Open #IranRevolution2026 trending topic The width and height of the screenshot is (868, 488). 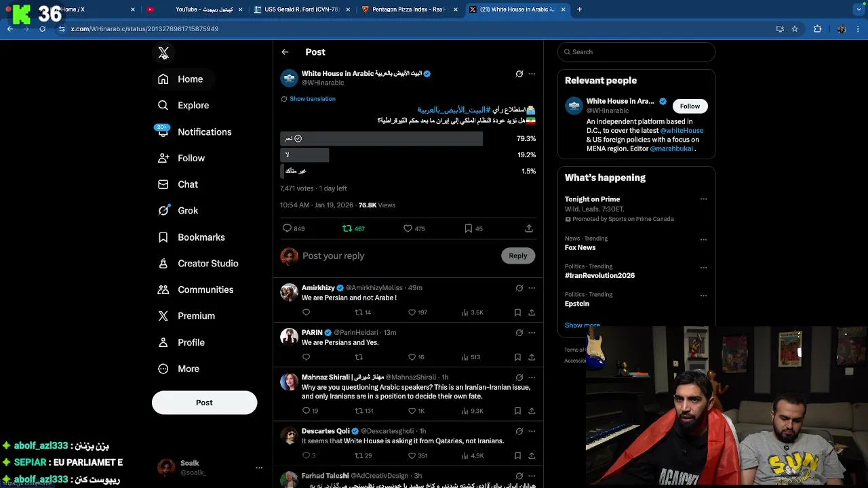tap(599, 276)
